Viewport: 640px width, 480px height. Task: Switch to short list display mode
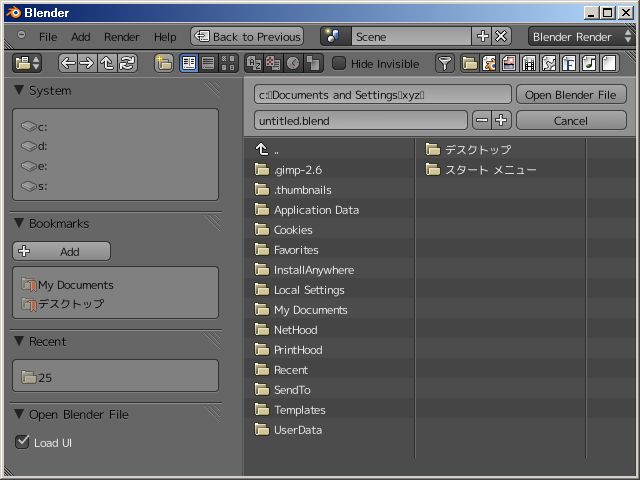(x=189, y=63)
